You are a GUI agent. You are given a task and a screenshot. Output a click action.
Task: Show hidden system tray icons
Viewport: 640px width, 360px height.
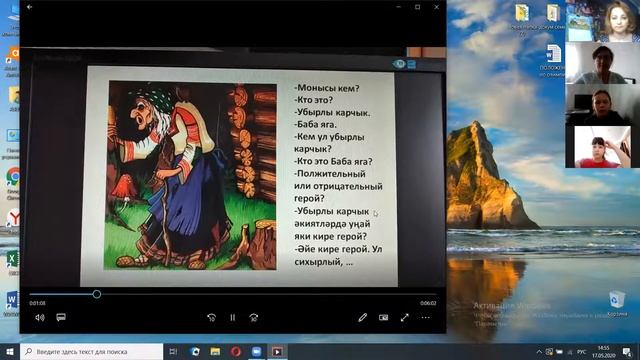539,352
